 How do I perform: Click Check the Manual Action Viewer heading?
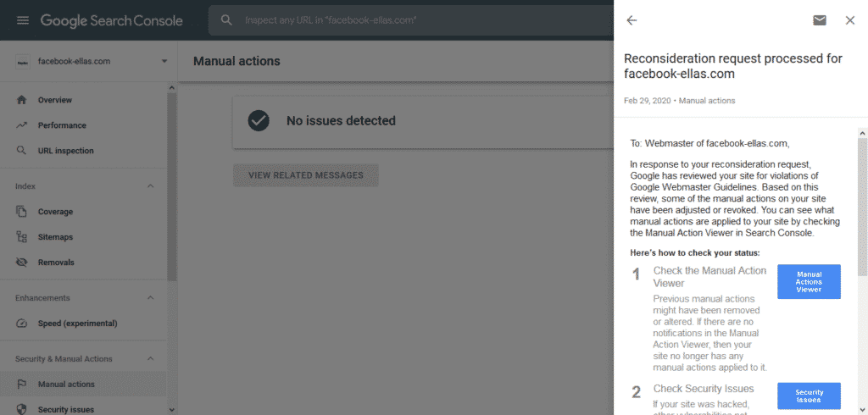coord(709,277)
